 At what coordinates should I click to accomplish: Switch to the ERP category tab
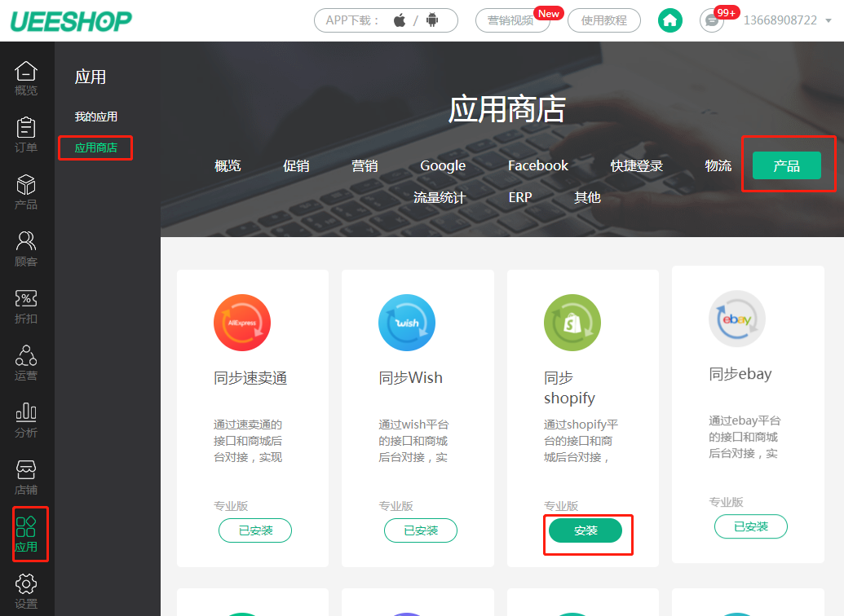tap(520, 197)
